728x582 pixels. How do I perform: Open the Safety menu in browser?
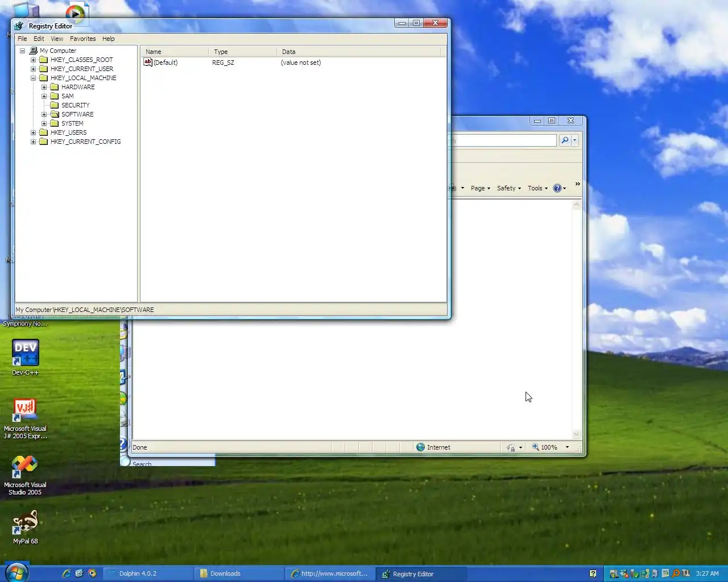click(509, 188)
